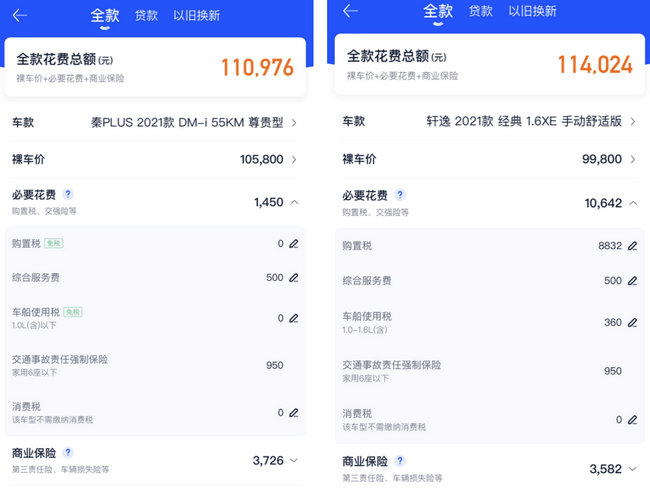Edit 购置税 value 0 pencil icon
The width and height of the screenshot is (650, 491).
coord(293,244)
